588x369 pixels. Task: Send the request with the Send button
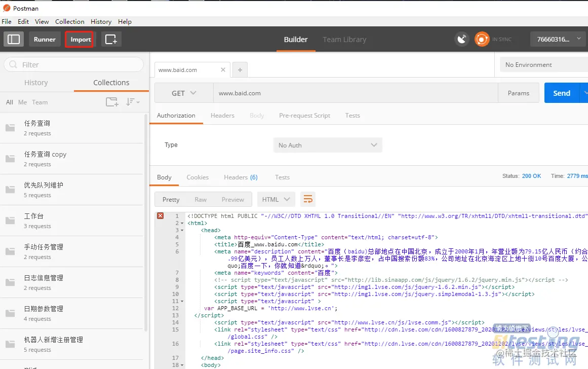[562, 93]
